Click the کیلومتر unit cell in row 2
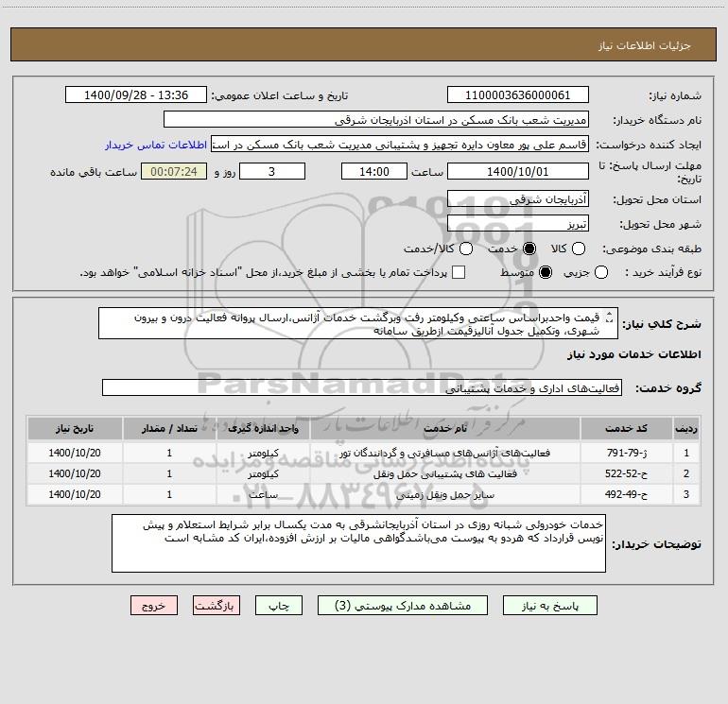The height and width of the screenshot is (704, 728). tap(263, 473)
